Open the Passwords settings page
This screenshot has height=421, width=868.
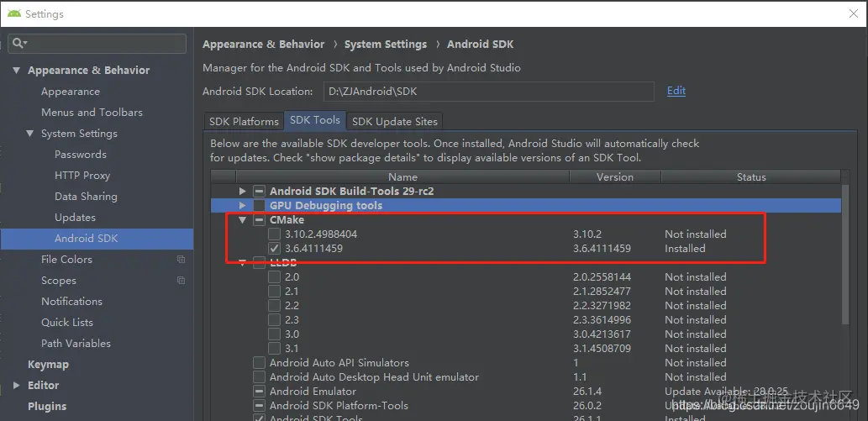(x=81, y=155)
